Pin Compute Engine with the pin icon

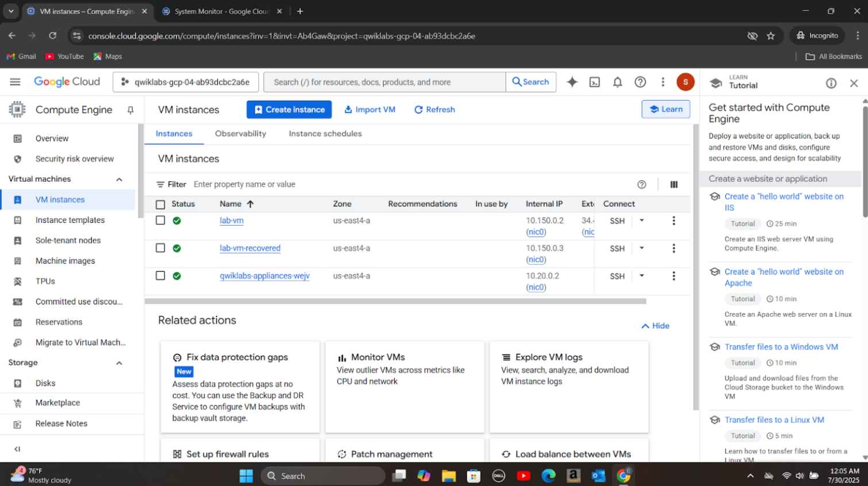click(x=130, y=110)
